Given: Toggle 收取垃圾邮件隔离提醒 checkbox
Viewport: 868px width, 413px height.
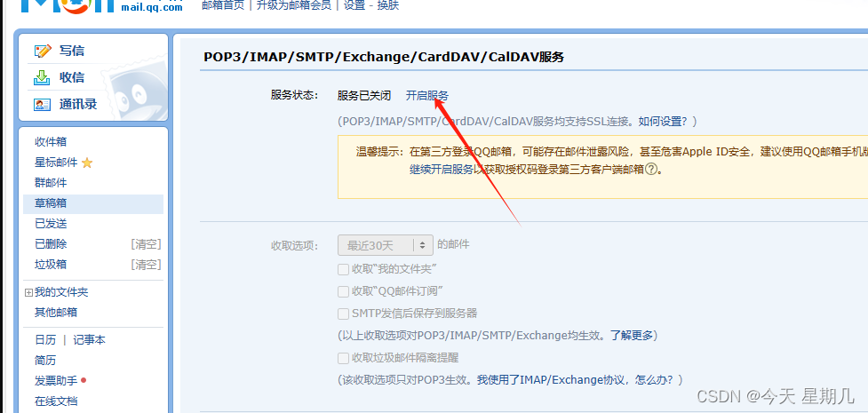Looking at the screenshot, I should pyautogui.click(x=343, y=358).
